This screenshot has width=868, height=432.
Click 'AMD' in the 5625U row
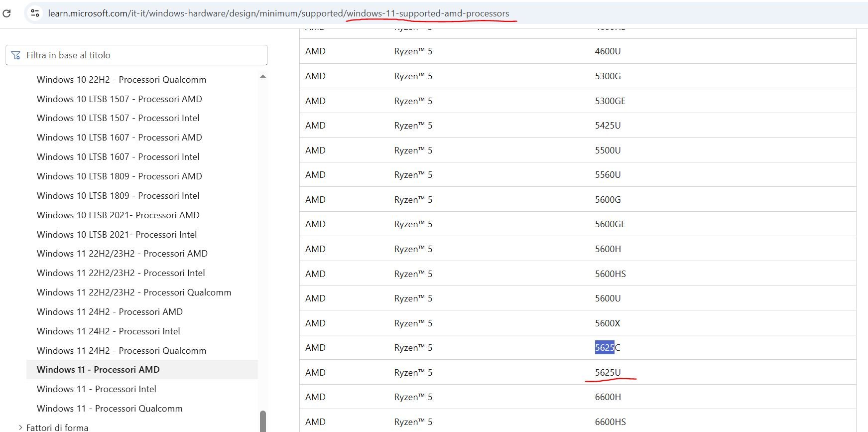click(315, 373)
